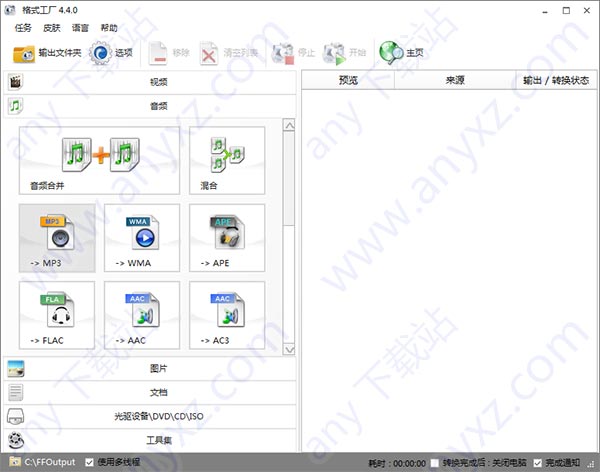Click the Format Factory title bar icon
The width and height of the screenshot is (600, 472).
10,10
